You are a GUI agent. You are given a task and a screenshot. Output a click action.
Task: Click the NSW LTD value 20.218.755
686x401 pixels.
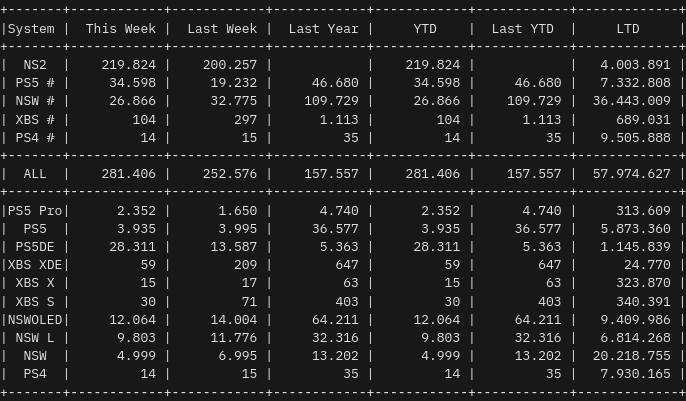tap(631, 356)
